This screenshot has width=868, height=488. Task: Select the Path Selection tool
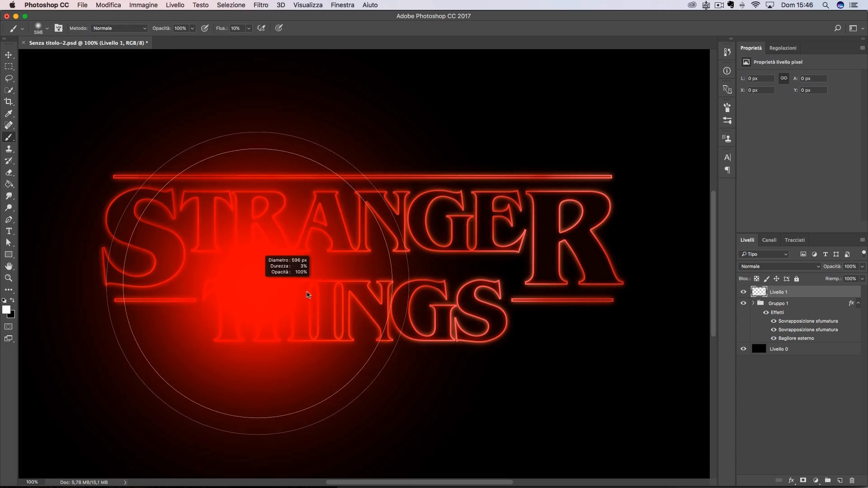(x=9, y=243)
